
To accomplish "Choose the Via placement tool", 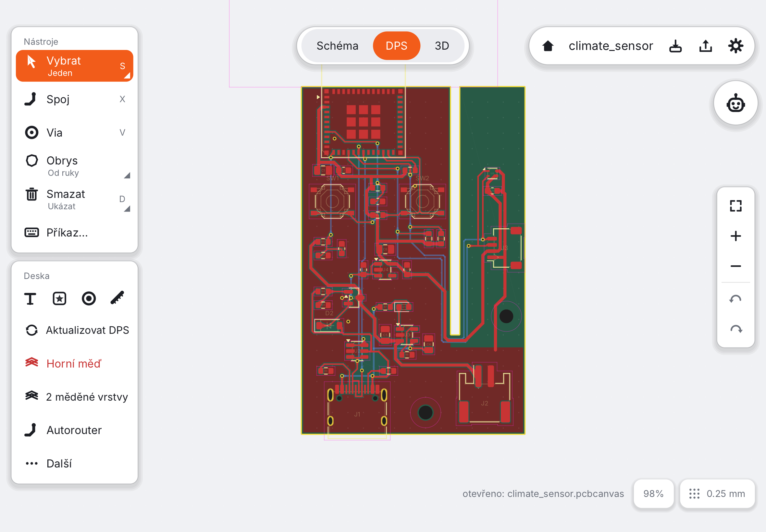I will coord(74,133).
